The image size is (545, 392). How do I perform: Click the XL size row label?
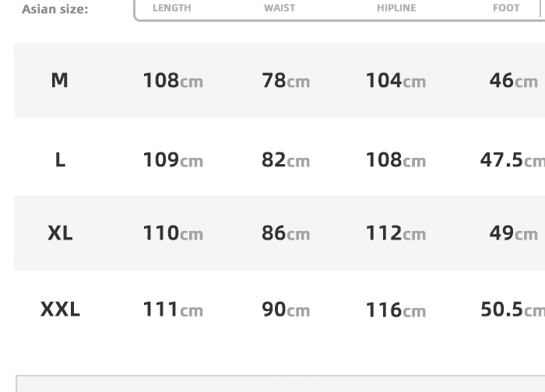[x=60, y=233]
